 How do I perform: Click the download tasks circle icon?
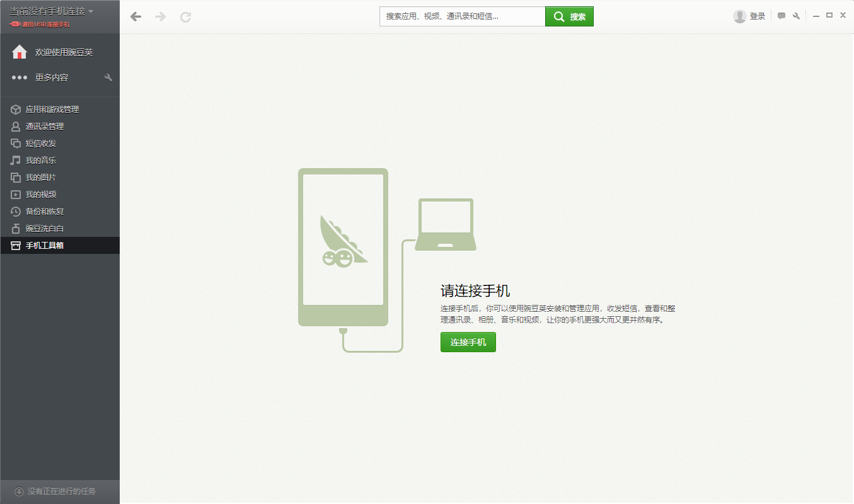[x=19, y=491]
